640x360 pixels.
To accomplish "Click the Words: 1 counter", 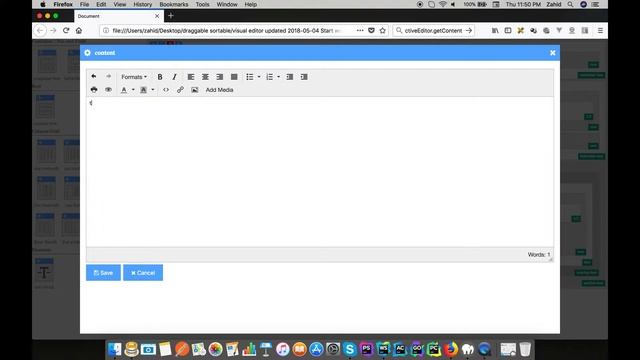I will coord(539,254).
